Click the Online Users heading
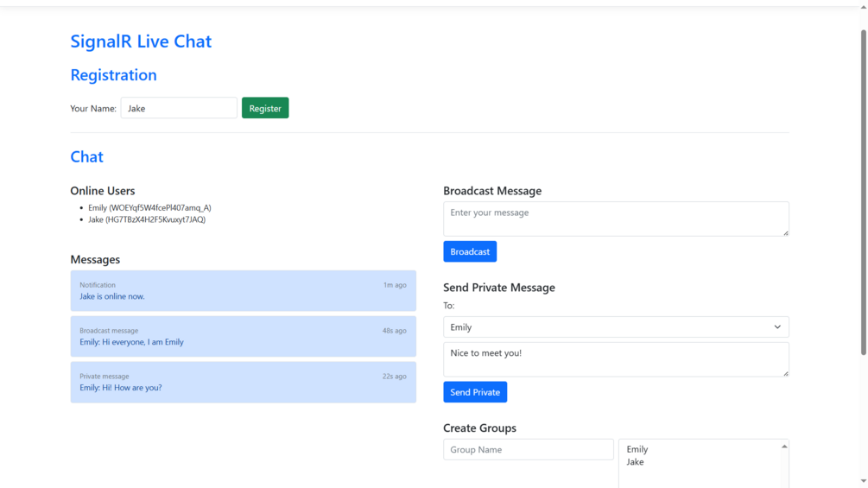868x488 pixels. pos(103,191)
